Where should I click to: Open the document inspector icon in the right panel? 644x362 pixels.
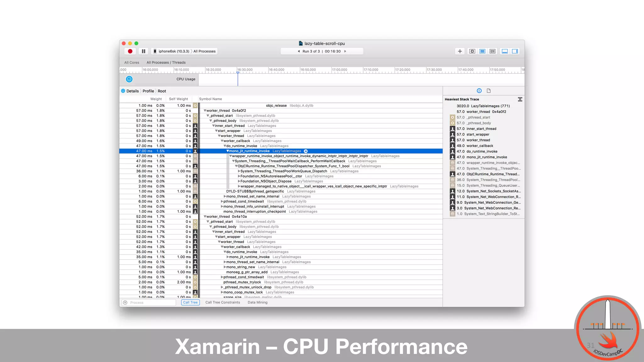489,91
